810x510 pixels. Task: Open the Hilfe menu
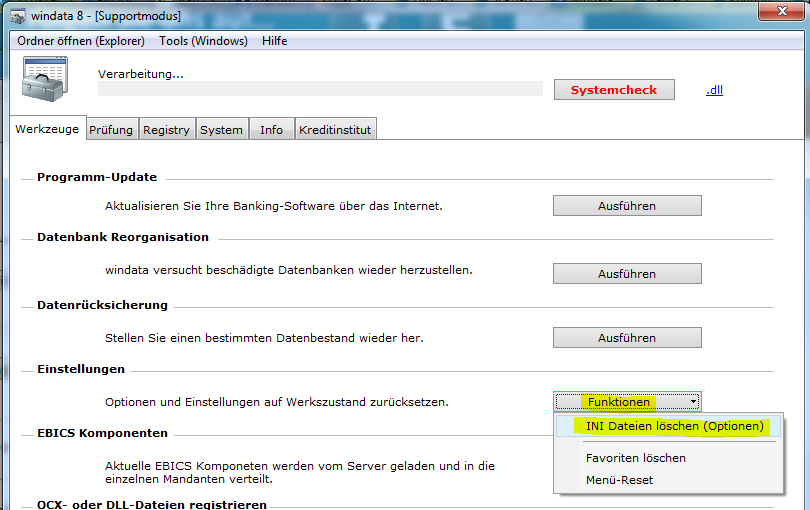[274, 41]
